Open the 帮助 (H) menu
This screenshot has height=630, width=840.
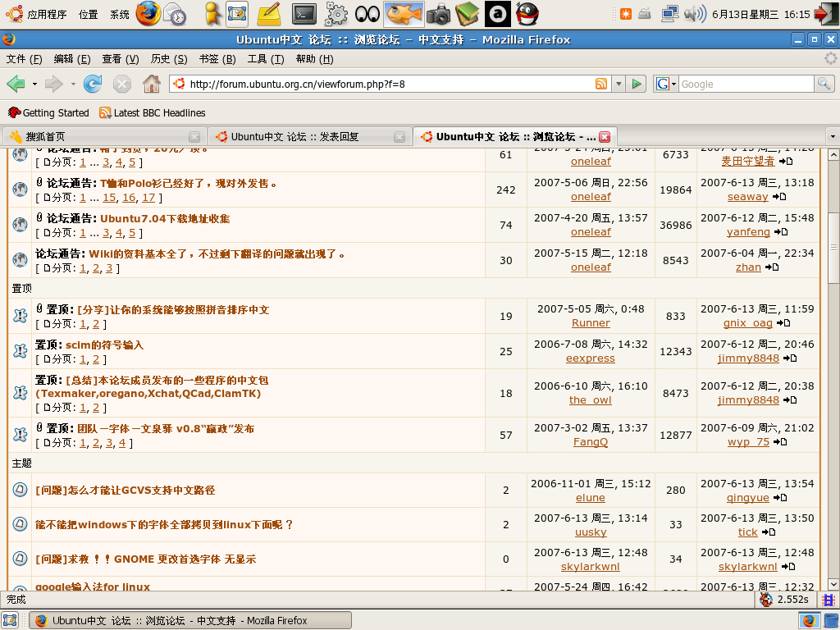pyautogui.click(x=314, y=59)
